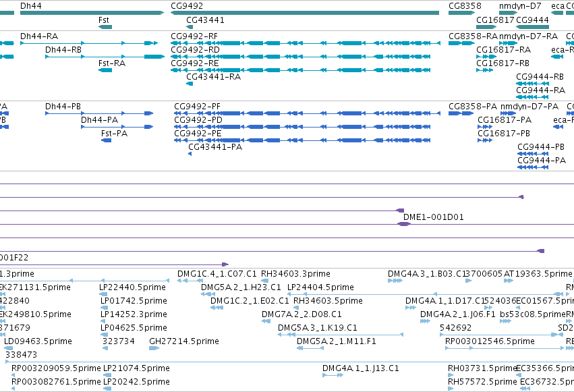574x392 pixels.
Task: Select protein Fst-PA
Action: [x=106, y=140]
